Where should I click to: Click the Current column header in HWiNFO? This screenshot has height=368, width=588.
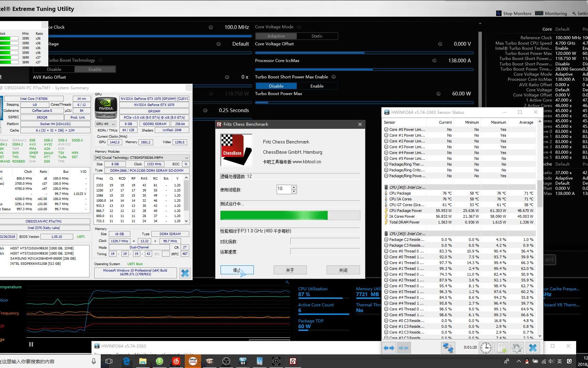440,122
